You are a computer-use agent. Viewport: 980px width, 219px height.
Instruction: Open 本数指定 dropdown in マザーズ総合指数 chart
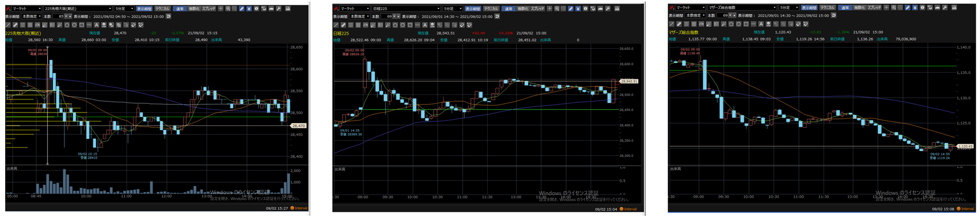point(695,16)
